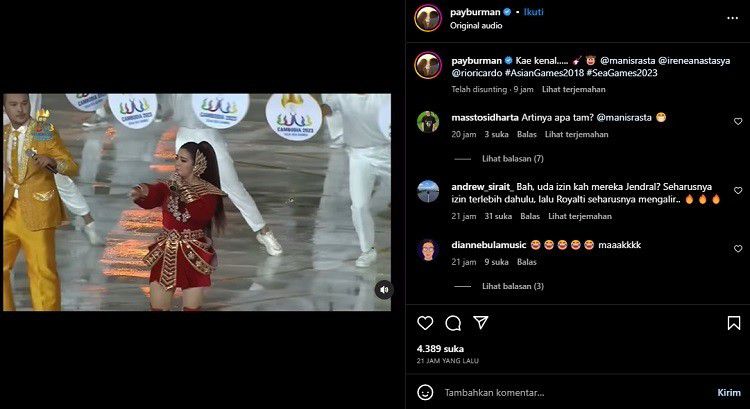Mute or unmute the video audio
The height and width of the screenshot is (409, 750).
(x=383, y=290)
